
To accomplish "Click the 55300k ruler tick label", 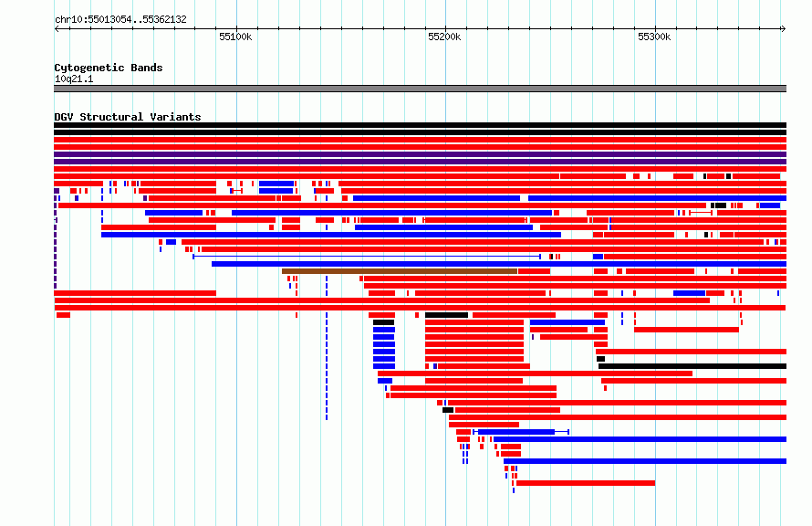I will coord(654,37).
